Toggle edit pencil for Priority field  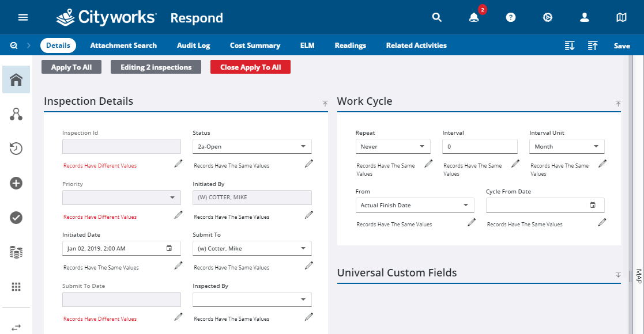(x=178, y=215)
